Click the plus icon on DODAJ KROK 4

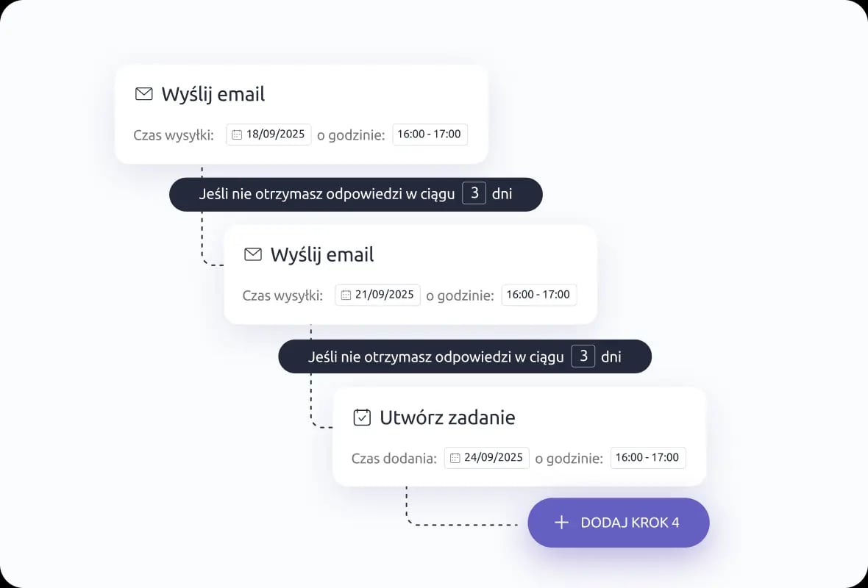561,523
